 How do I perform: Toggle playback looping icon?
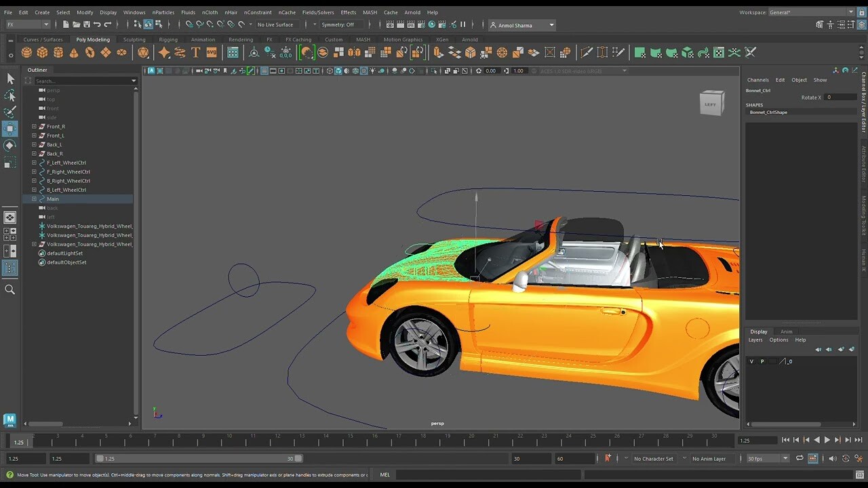point(800,458)
